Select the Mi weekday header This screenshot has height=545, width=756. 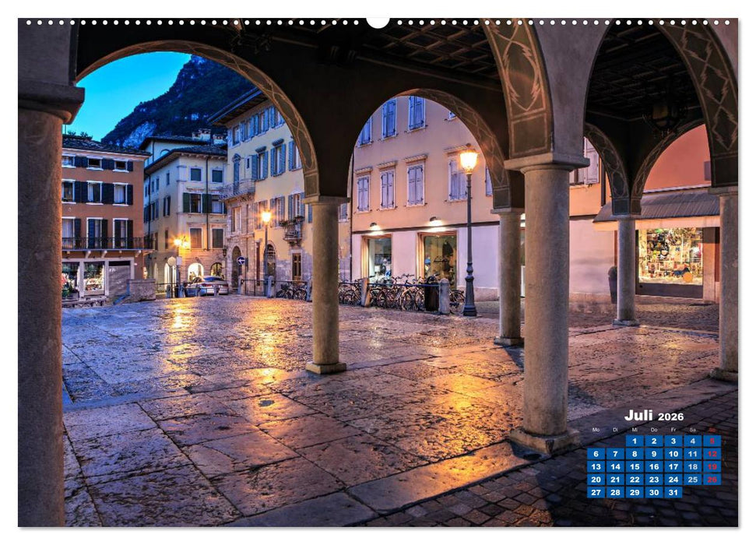[635, 429]
